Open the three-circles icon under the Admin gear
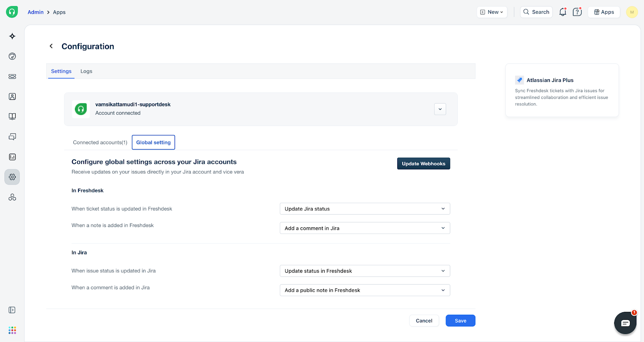Image resolution: width=644 pixels, height=342 pixels. coord(12,197)
